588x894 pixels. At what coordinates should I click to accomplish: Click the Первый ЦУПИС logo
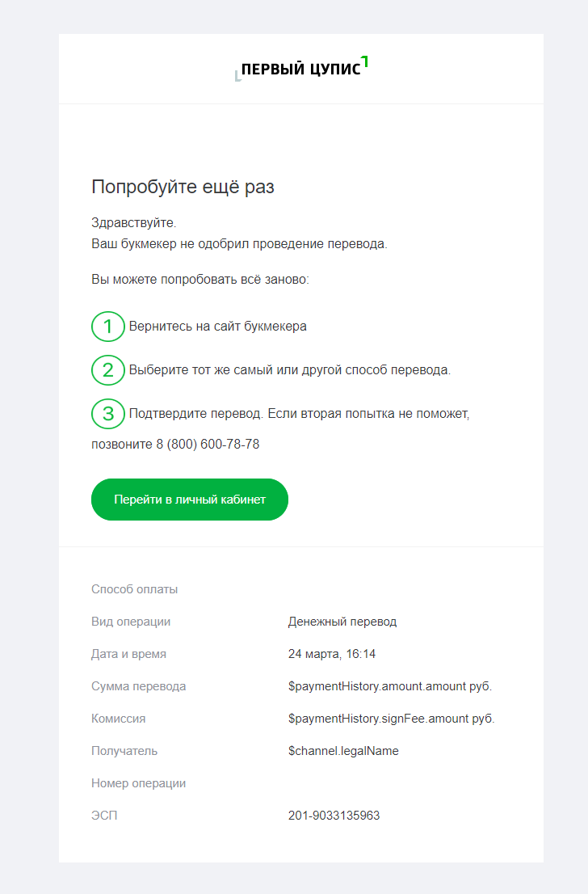301,69
